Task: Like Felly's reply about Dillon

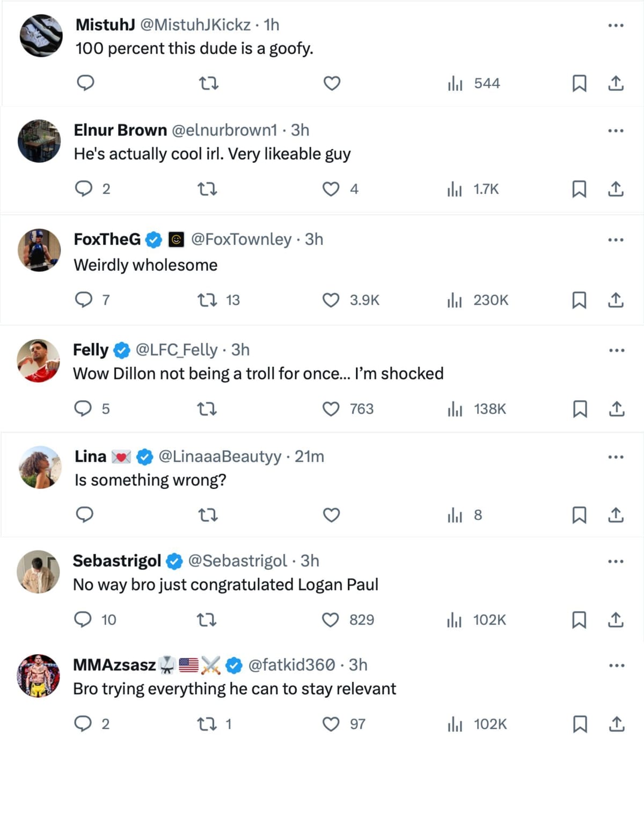Action: 332,409
